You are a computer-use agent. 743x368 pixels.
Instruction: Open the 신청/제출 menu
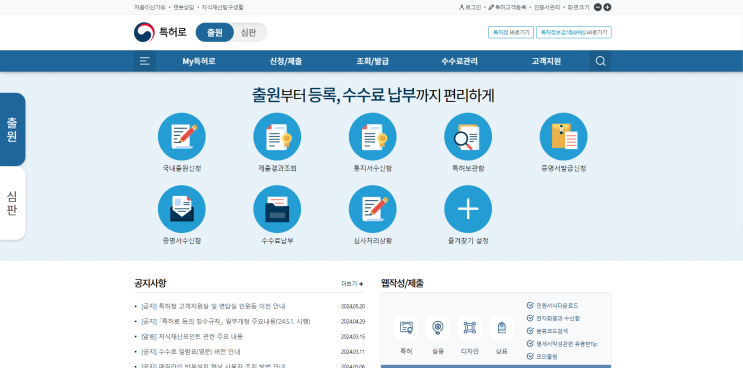point(286,61)
